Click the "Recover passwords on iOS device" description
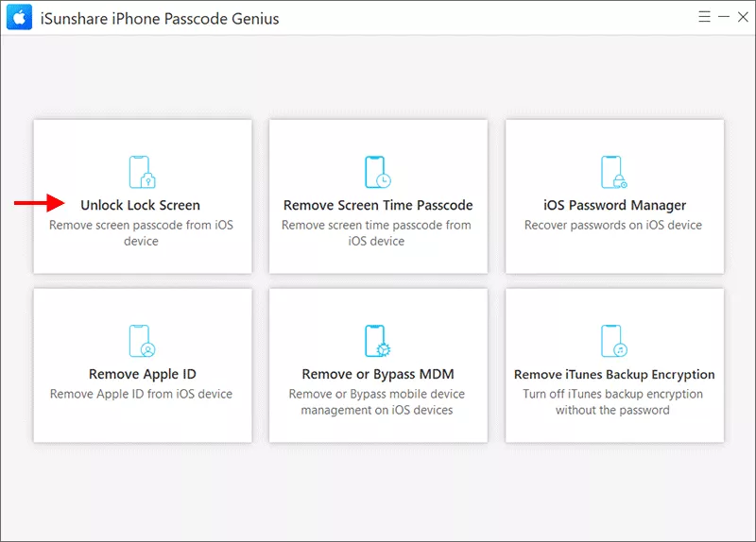Viewport: 756px width, 542px height. pos(614,226)
